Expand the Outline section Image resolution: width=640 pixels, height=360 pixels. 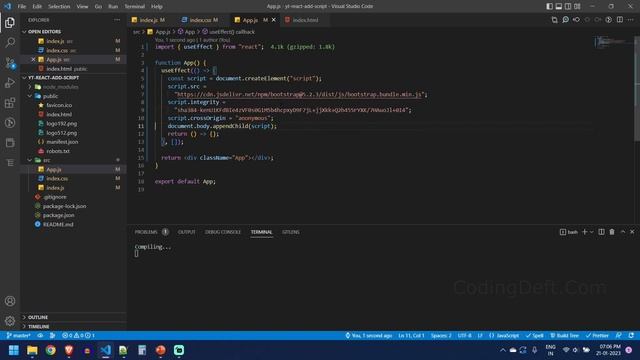click(38, 317)
